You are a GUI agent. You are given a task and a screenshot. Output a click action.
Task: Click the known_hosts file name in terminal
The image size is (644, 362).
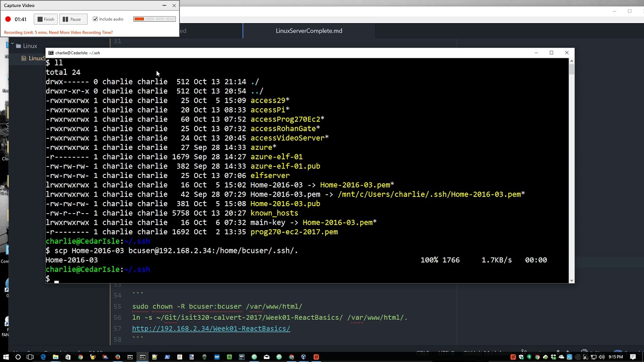(274, 213)
